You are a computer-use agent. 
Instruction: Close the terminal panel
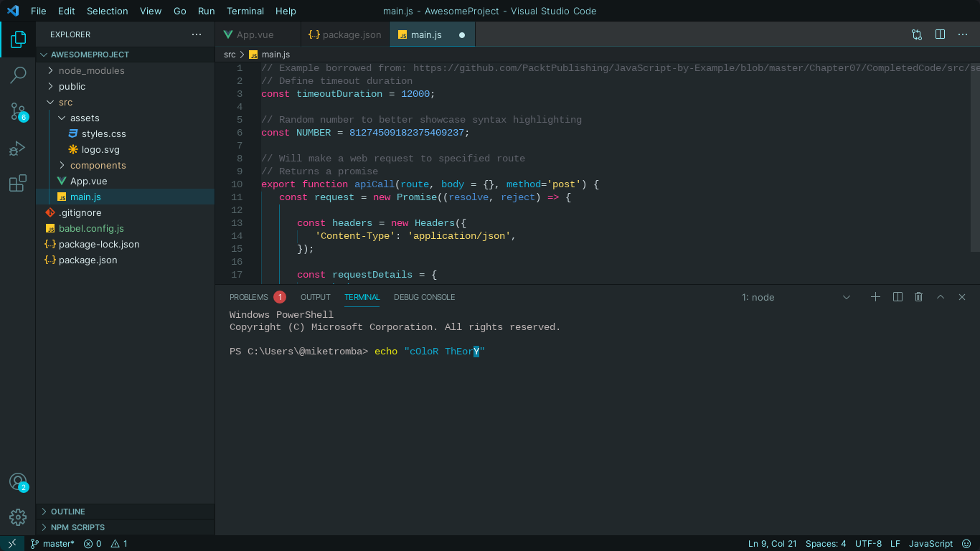click(x=962, y=297)
